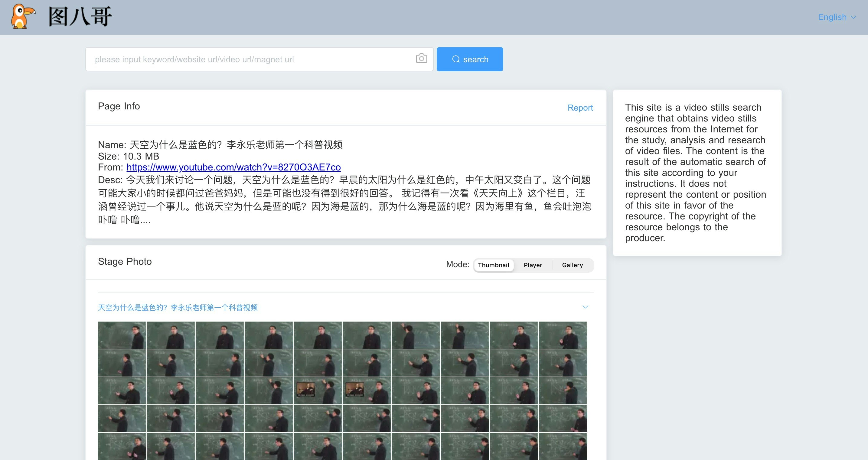The height and width of the screenshot is (460, 868).
Task: Expand the language selector chevron
Action: tap(853, 17)
